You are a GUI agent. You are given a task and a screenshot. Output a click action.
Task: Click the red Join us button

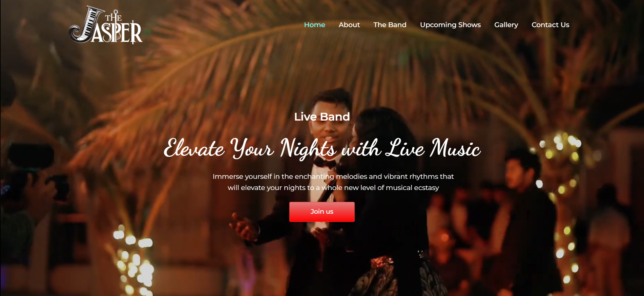click(x=322, y=212)
